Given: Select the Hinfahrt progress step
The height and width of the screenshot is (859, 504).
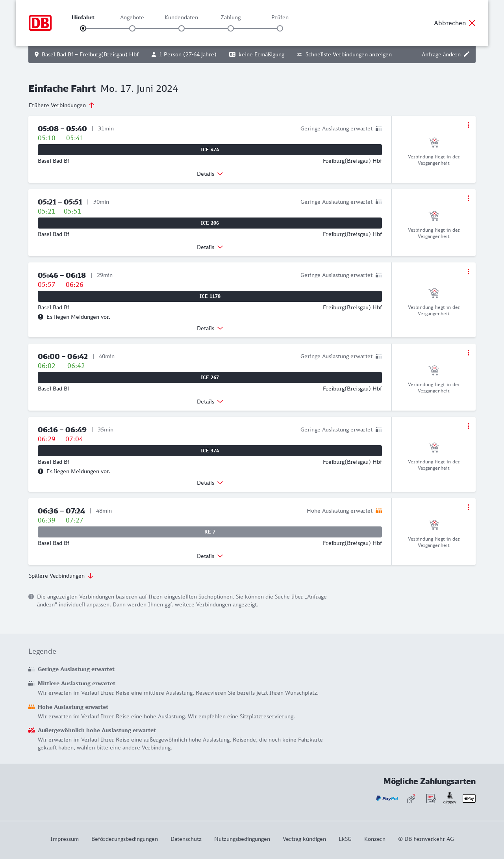Looking at the screenshot, I should click(x=83, y=28).
